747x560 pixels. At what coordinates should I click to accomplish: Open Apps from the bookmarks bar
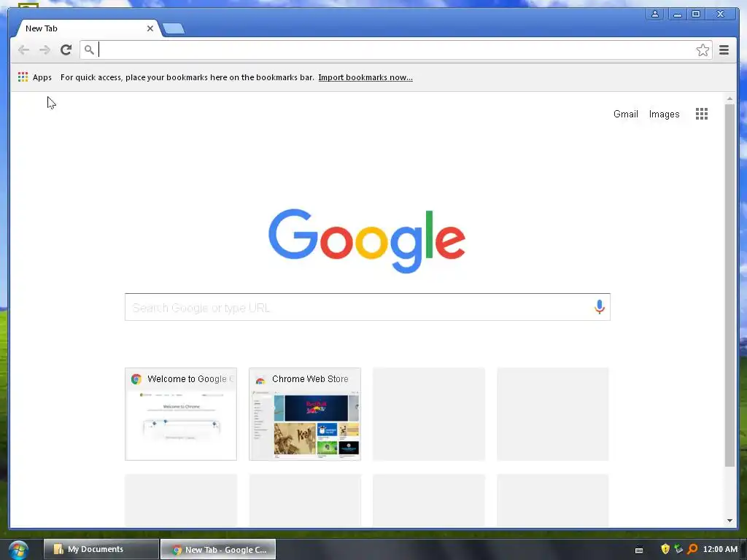(35, 77)
